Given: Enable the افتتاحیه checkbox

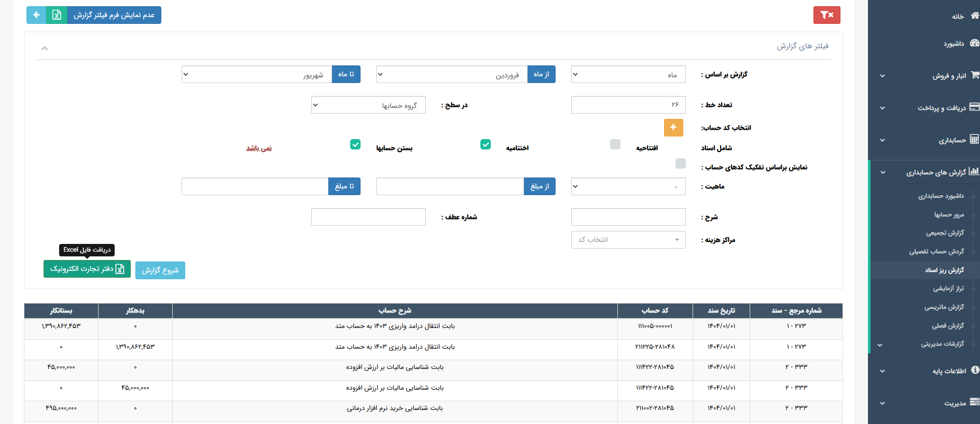Looking at the screenshot, I should point(615,144).
